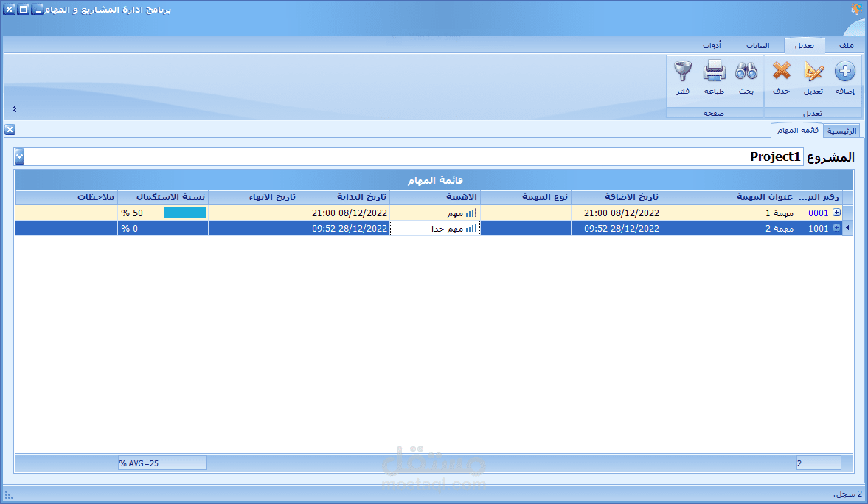Click the 2 سجل status bar text
Screen dimensions: 868x504
tap(847, 494)
